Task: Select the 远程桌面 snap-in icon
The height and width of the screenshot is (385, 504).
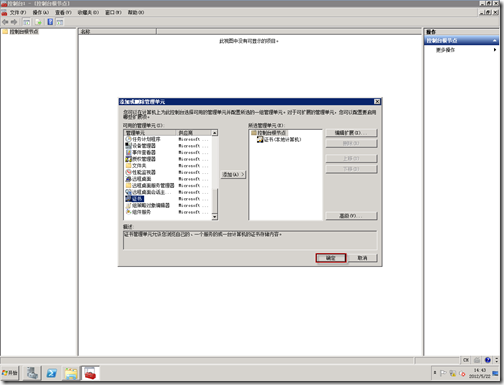Action: [128, 179]
